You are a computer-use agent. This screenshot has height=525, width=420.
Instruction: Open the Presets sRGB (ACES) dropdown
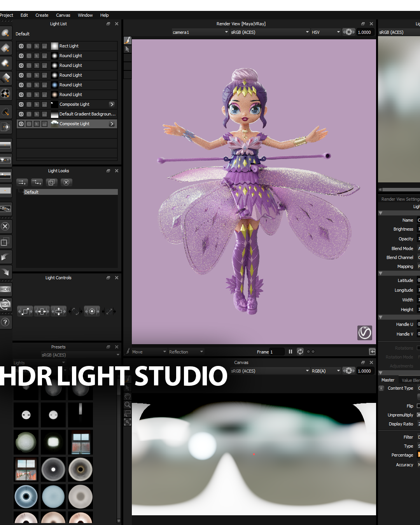[80, 355]
